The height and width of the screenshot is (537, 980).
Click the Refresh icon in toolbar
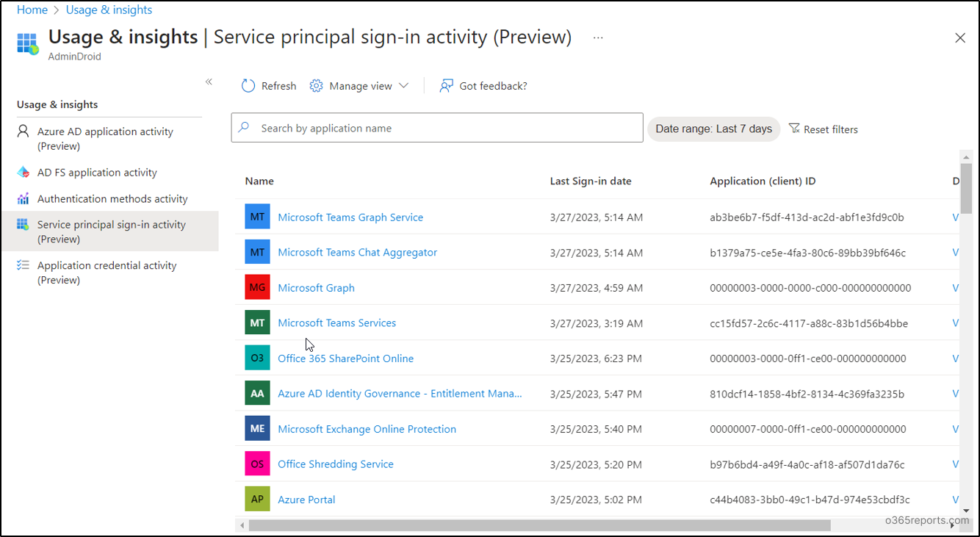pos(248,86)
